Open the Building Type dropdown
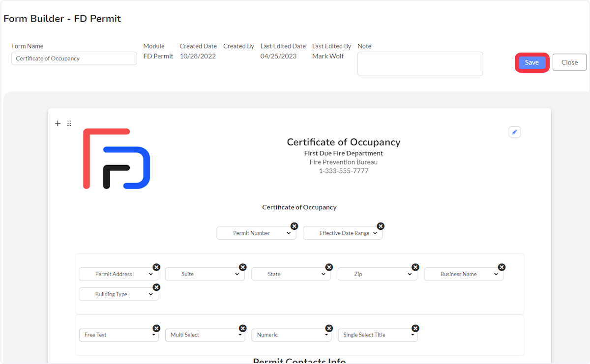 point(118,294)
